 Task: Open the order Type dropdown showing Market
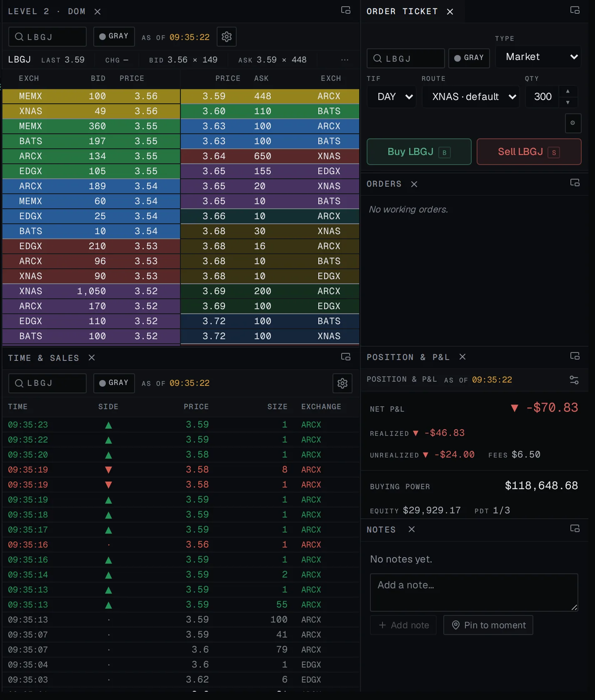538,57
